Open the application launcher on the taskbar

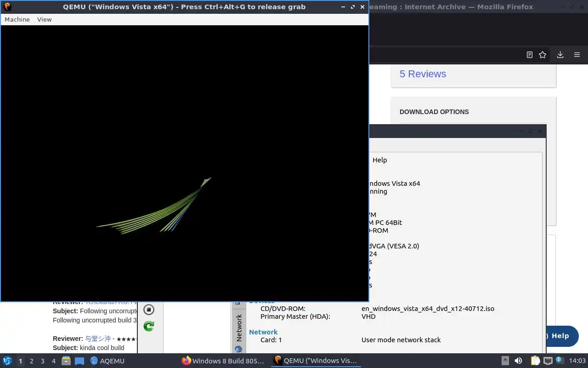[7, 361]
